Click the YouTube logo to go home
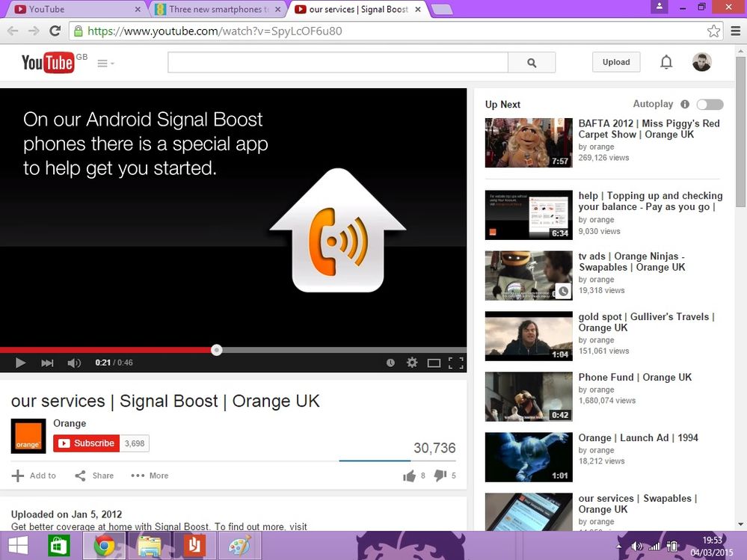 click(47, 62)
